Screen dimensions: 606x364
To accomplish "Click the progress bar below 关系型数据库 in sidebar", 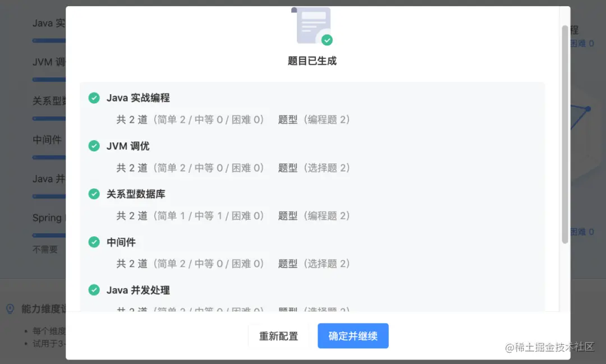I will click(x=48, y=118).
